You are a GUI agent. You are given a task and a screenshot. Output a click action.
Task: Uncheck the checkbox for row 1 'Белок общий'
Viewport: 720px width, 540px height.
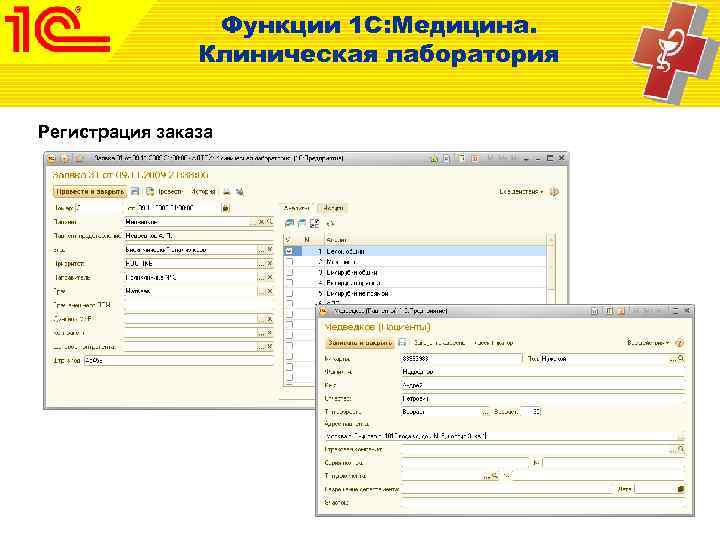click(x=289, y=252)
